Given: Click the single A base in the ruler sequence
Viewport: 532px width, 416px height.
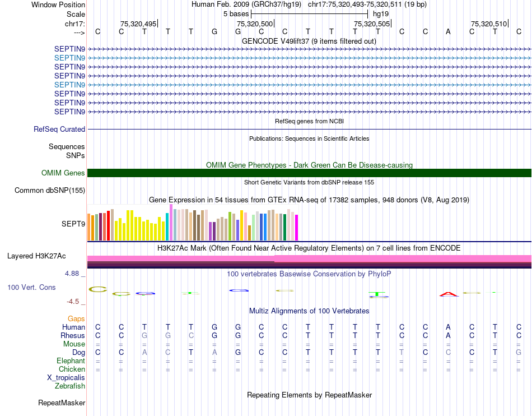Looking at the screenshot, I should (x=448, y=31).
